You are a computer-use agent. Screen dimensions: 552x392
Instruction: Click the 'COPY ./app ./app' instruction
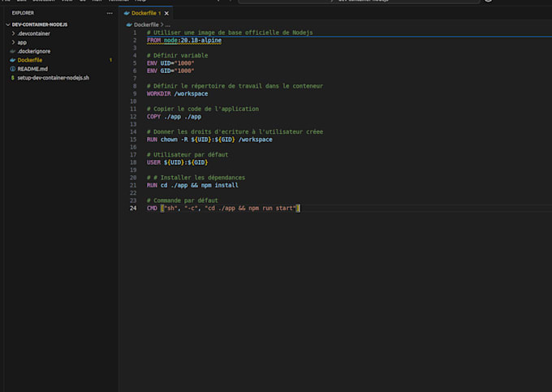[x=174, y=117]
